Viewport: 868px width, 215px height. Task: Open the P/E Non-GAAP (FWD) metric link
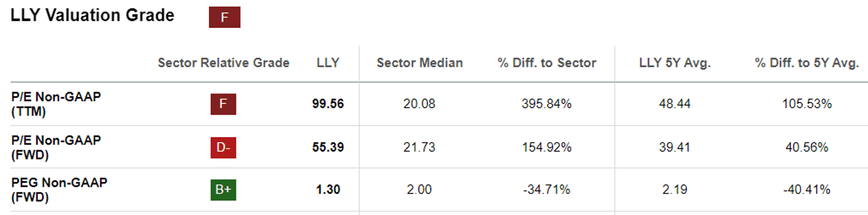(x=56, y=147)
